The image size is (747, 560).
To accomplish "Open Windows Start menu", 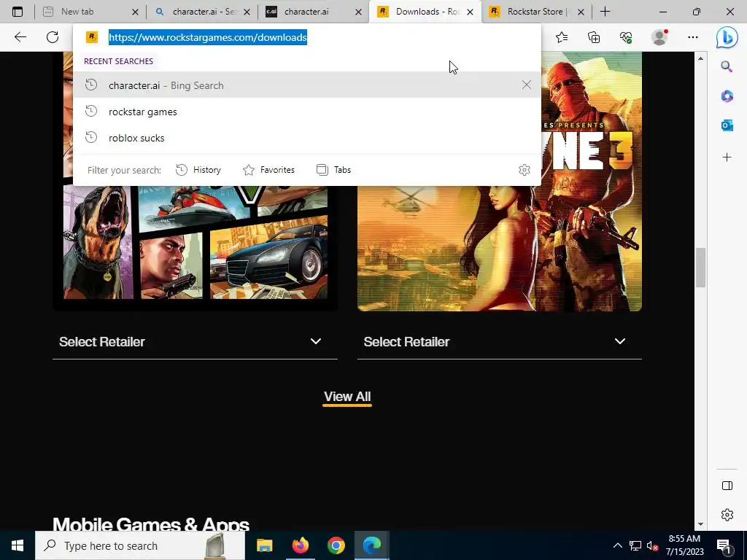I will click(18, 545).
